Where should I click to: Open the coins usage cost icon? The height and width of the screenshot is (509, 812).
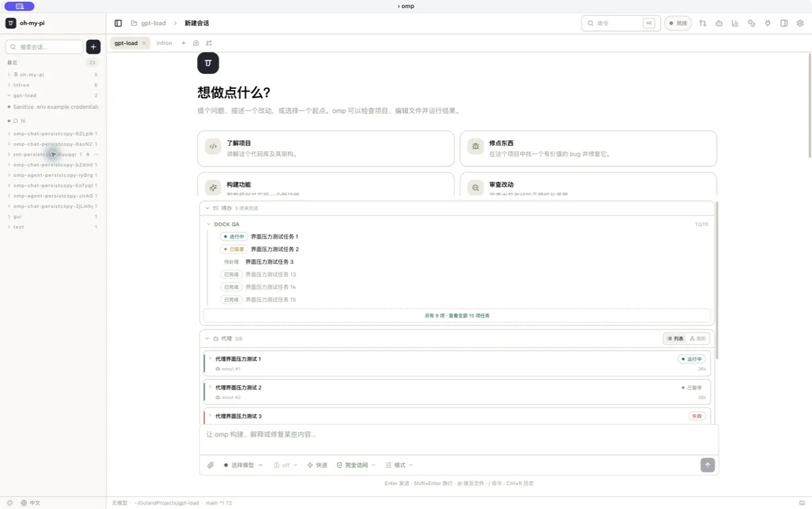pos(752,23)
